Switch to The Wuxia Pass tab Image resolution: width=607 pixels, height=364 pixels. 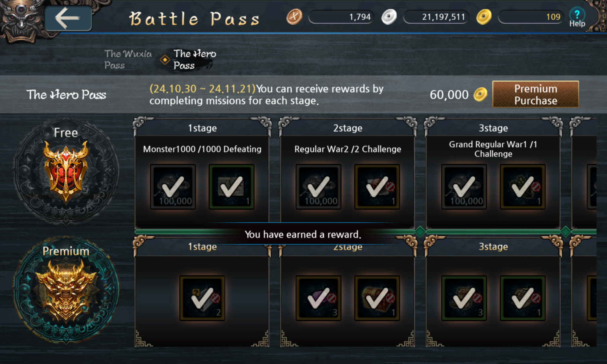(x=128, y=59)
